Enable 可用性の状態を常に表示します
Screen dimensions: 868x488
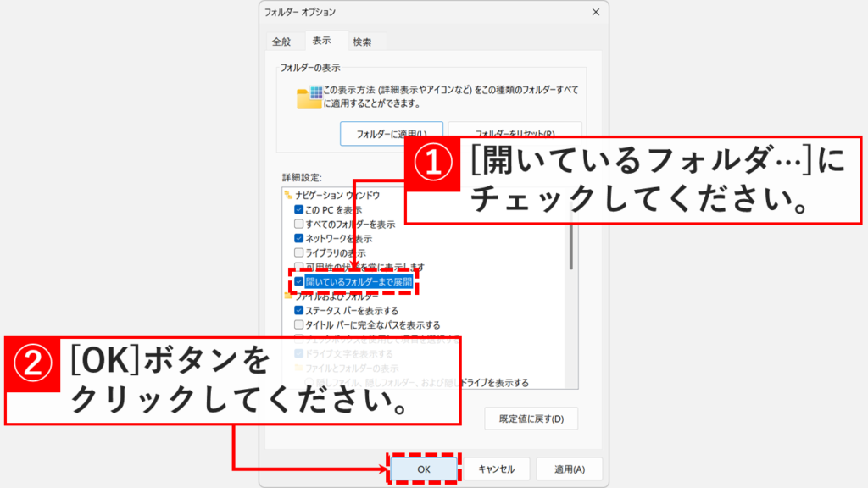pos(298,266)
